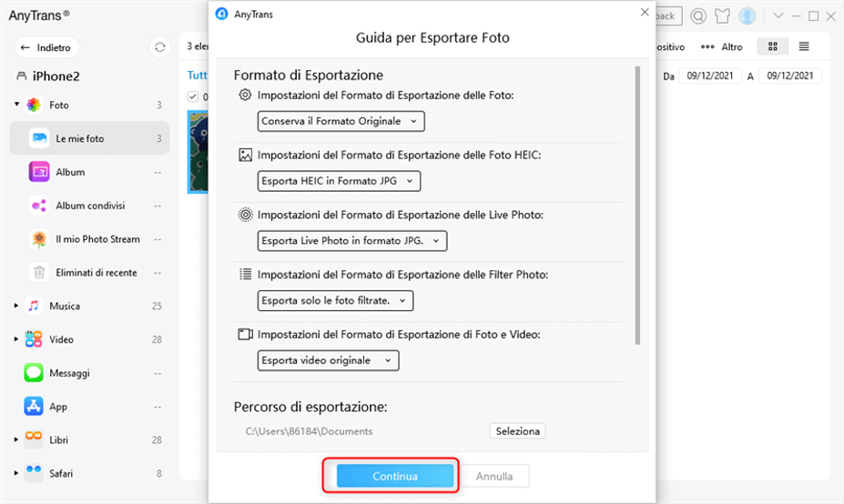Open the Esporta Live Photo format dropdown

click(352, 241)
